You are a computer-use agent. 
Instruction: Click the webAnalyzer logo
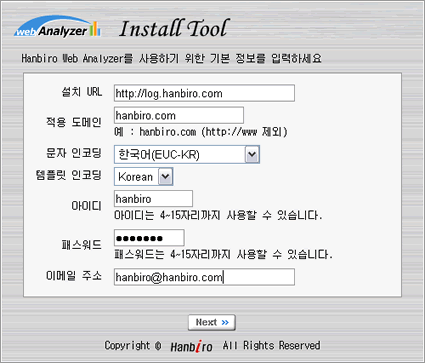57,26
